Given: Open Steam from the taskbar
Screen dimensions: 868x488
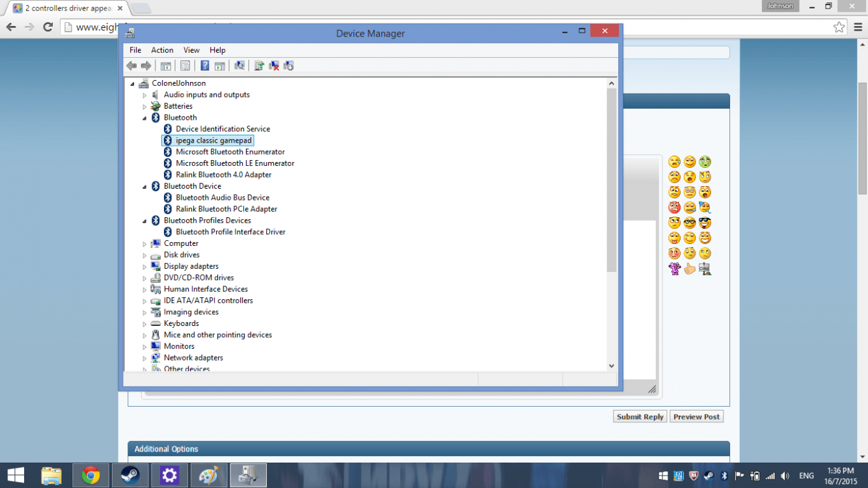Looking at the screenshot, I should click(130, 476).
